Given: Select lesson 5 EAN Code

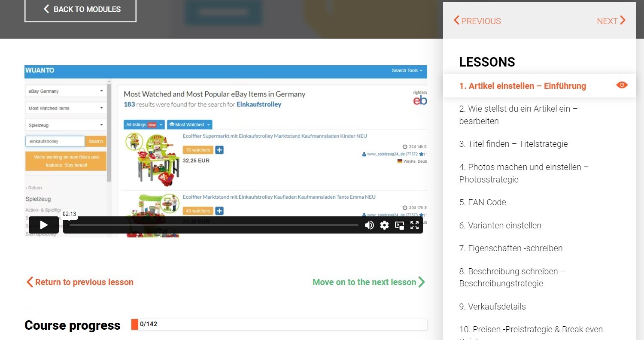Looking at the screenshot, I should pos(483,202).
